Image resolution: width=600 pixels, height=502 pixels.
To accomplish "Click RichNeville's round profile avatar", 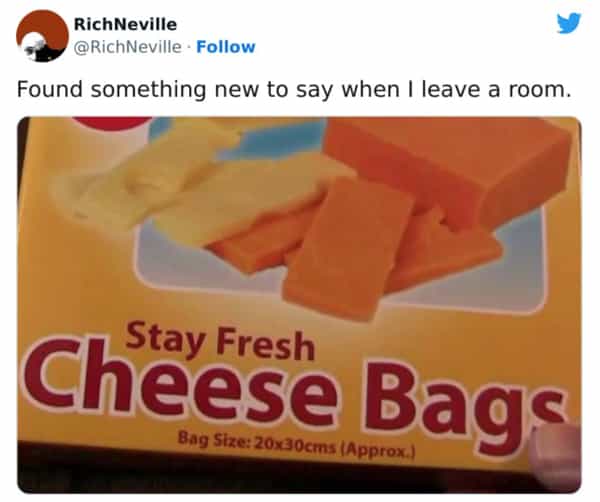I will (x=42, y=36).
